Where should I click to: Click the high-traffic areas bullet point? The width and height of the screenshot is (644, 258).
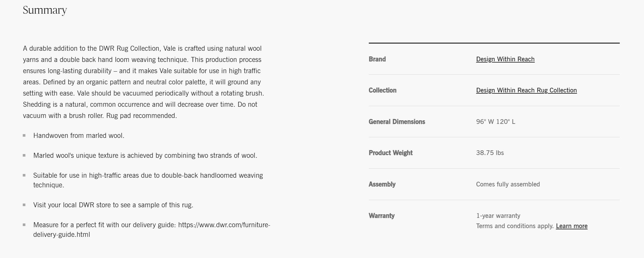148,176
